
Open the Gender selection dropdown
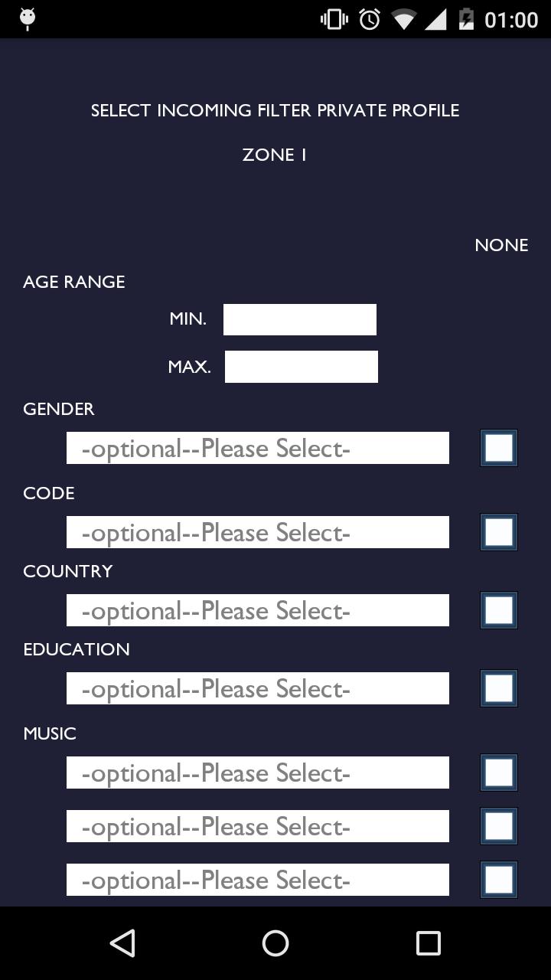[x=257, y=448]
